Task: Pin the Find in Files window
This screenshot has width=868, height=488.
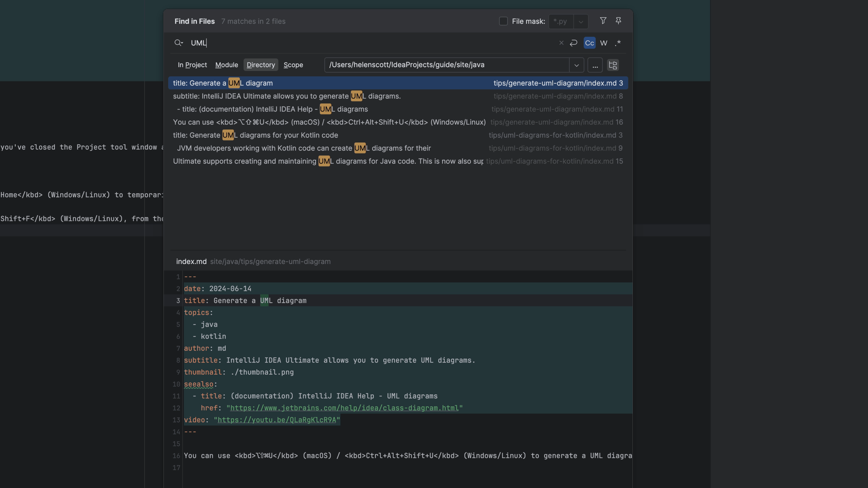Action: (618, 21)
